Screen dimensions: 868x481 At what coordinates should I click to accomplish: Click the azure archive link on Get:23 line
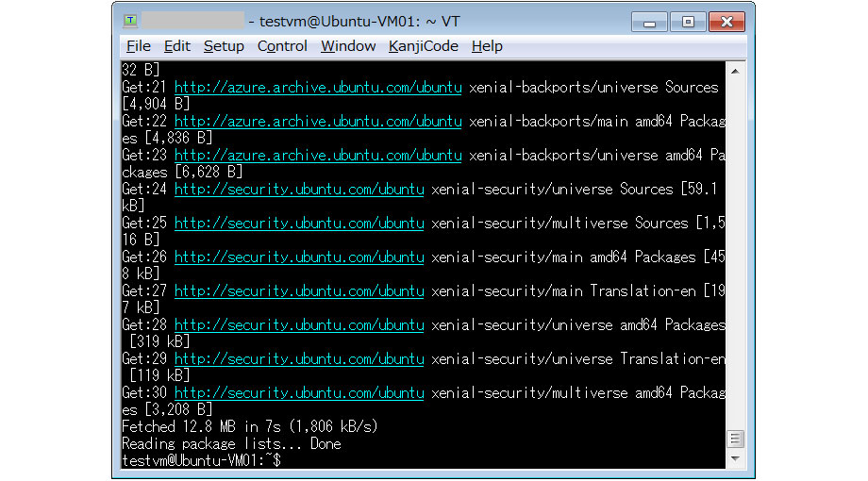318,155
